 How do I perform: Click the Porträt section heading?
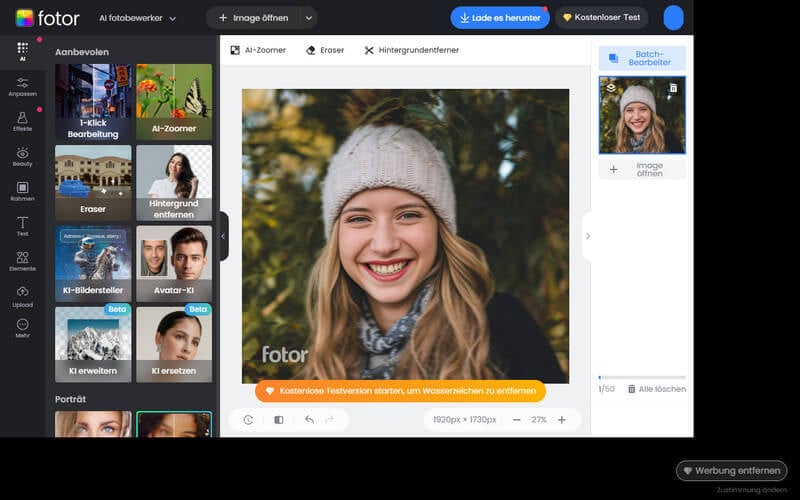click(x=70, y=399)
